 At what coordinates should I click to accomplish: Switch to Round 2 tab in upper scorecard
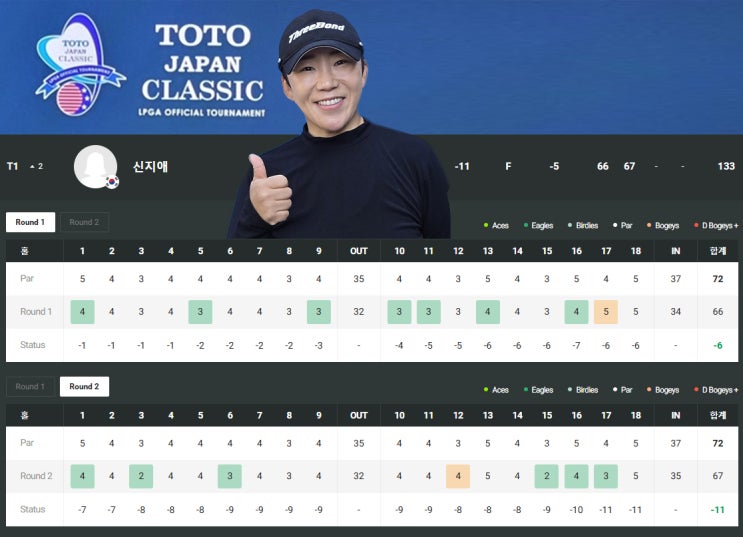[x=84, y=222]
